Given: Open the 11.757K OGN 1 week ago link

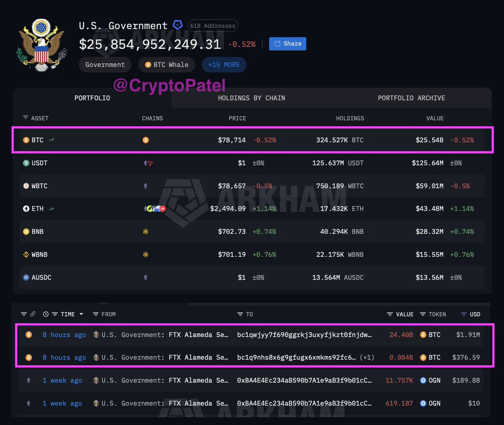Looking at the screenshot, I should (x=62, y=380).
